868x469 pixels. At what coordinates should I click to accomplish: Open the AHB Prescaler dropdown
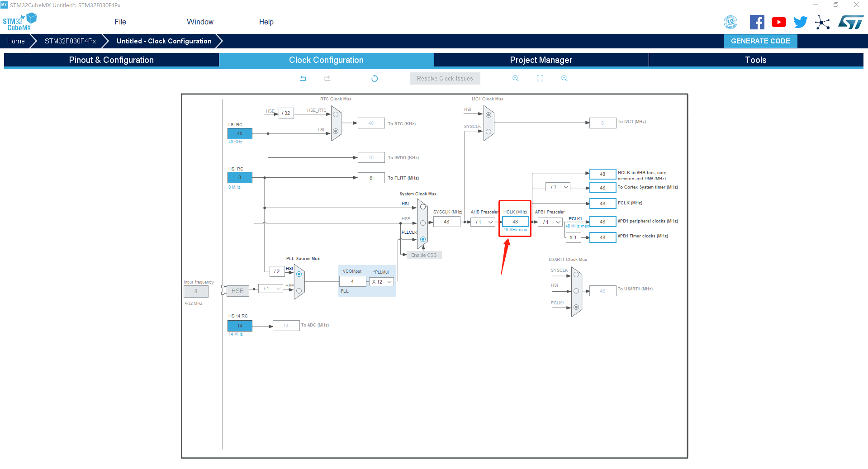[483, 222]
